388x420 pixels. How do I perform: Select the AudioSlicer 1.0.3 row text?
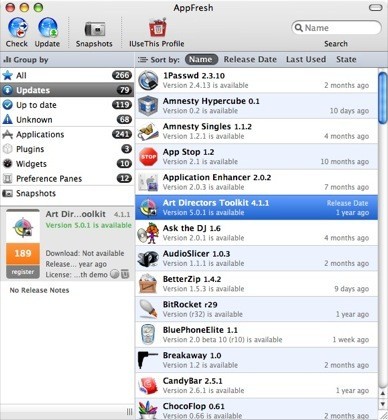(x=196, y=254)
